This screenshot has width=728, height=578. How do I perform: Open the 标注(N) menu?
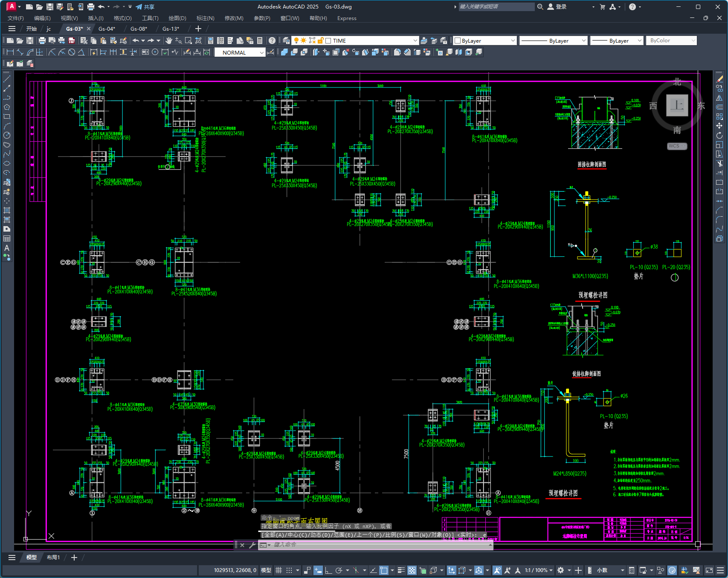205,18
